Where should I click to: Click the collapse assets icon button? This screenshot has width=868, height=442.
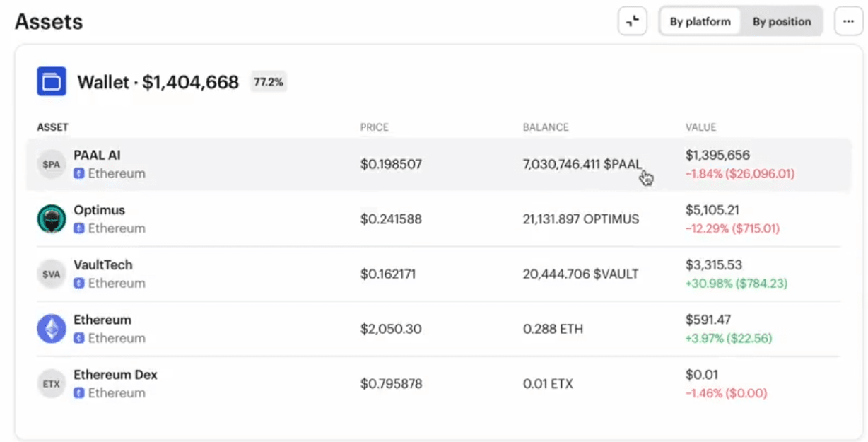[633, 21]
